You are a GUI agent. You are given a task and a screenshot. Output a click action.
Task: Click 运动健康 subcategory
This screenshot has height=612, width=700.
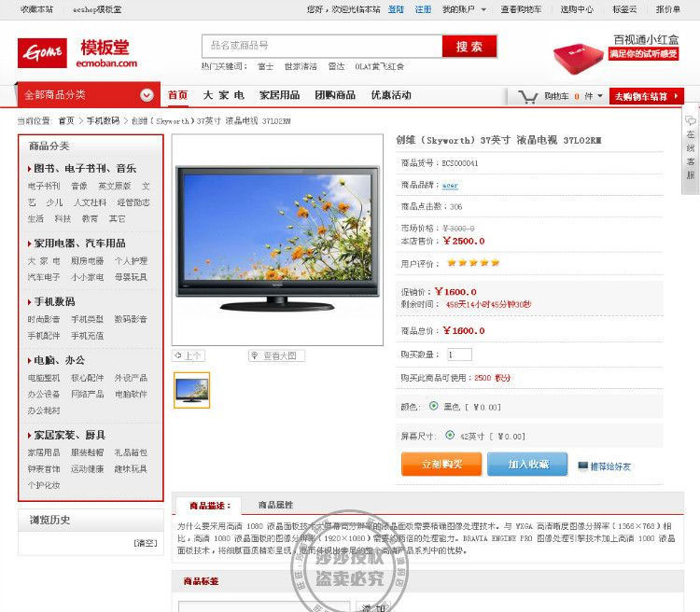point(88,468)
